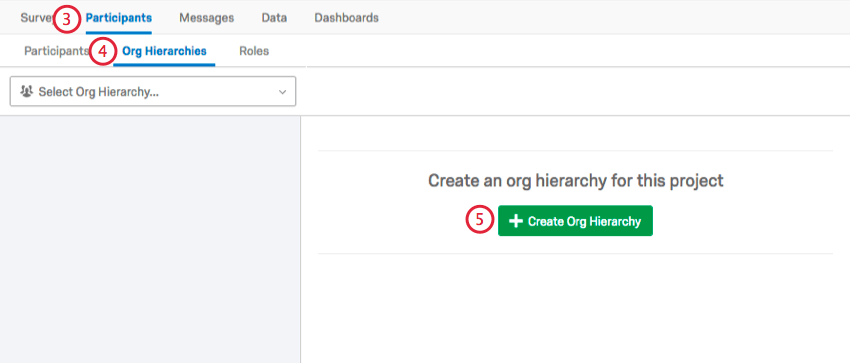Click the red circled number 3 marker
Screen dimensions: 850x363
tap(66, 18)
